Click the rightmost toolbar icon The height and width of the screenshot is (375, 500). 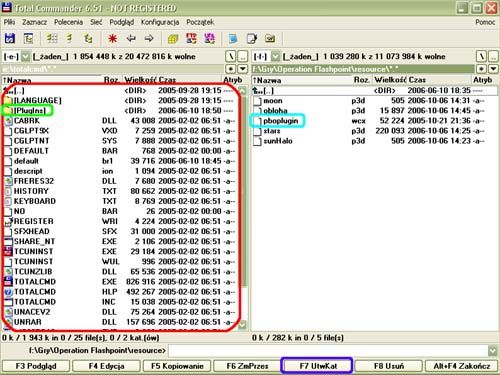click(x=270, y=39)
